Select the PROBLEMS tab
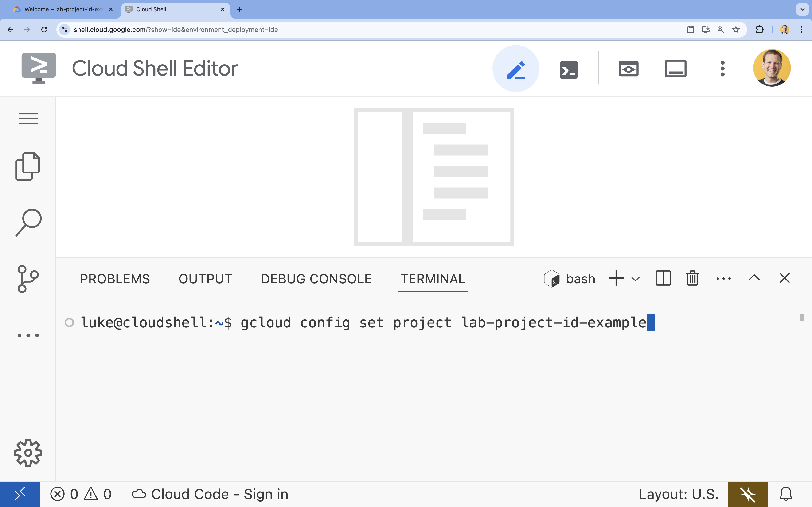 coord(115,279)
